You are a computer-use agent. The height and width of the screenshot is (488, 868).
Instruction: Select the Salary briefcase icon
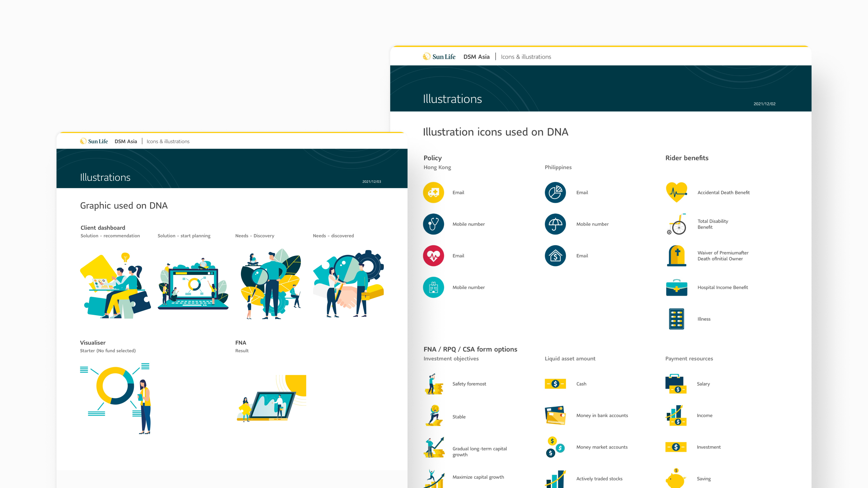(x=676, y=384)
